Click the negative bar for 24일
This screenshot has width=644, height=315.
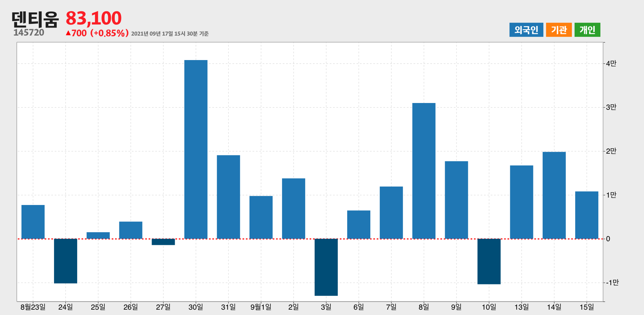click(x=65, y=261)
